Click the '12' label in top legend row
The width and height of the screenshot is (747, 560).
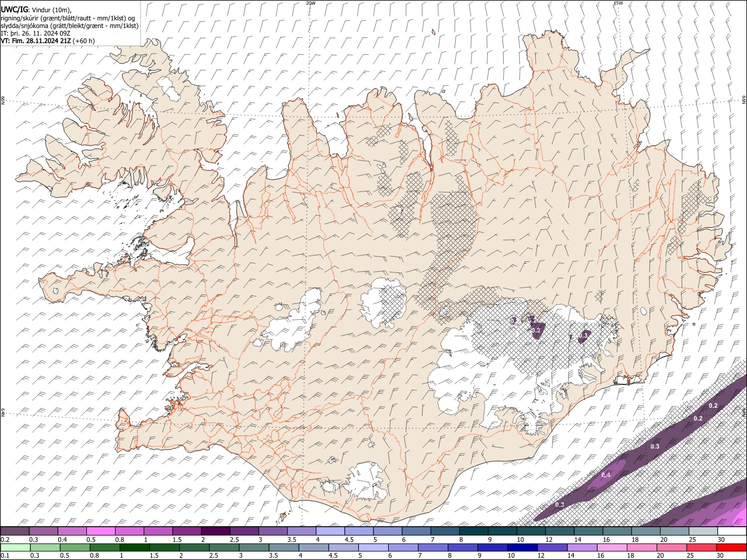[x=549, y=540]
